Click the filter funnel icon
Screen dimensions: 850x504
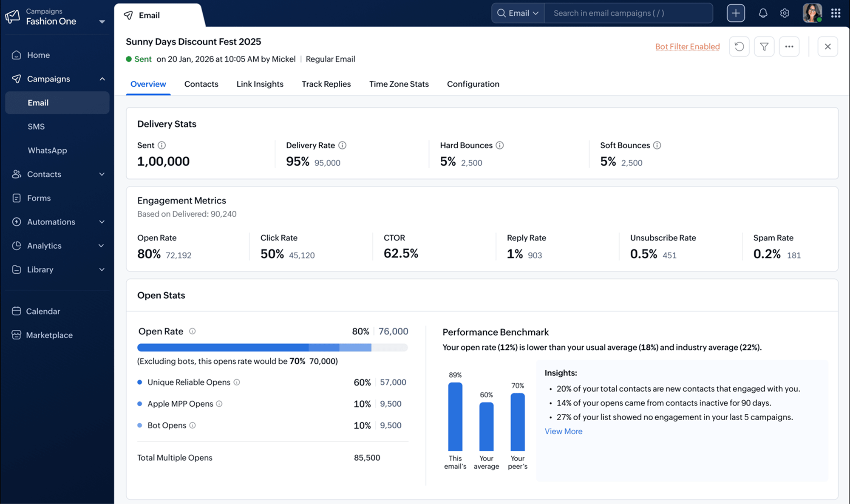tap(764, 46)
